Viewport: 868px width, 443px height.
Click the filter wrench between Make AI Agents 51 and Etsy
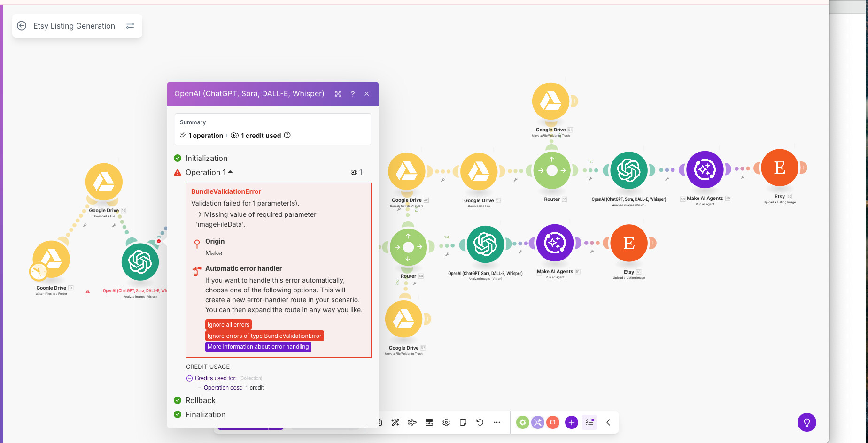point(592,252)
